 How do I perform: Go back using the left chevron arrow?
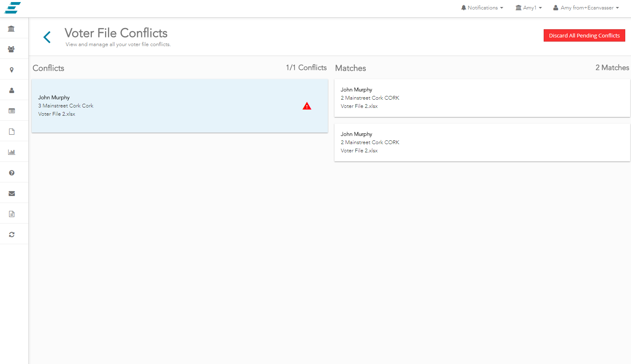(47, 37)
